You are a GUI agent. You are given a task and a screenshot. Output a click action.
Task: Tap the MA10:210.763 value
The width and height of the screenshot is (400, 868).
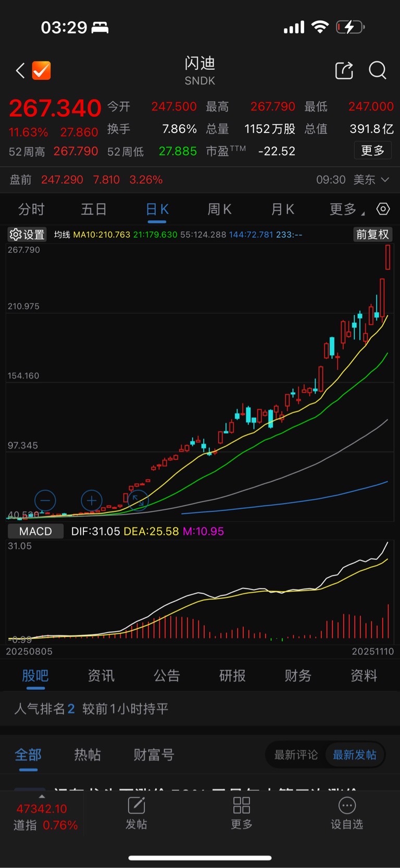[x=102, y=235]
